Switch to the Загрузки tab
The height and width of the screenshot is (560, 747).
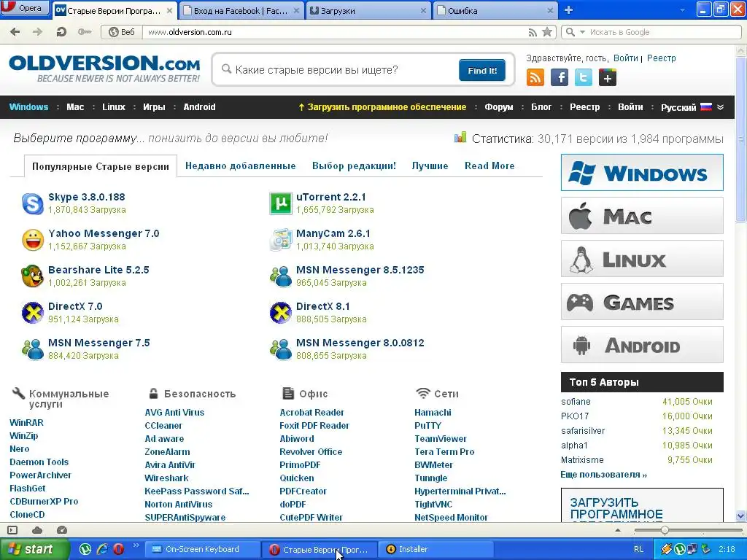tap(368, 10)
